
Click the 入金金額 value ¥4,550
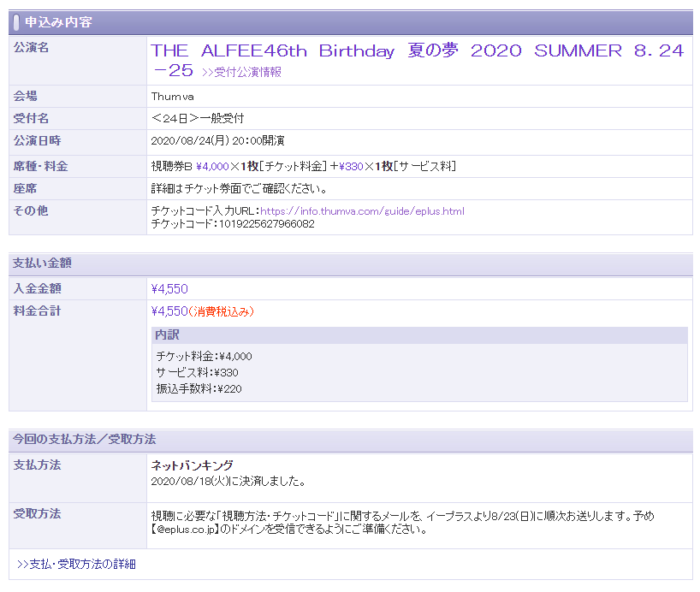(169, 289)
